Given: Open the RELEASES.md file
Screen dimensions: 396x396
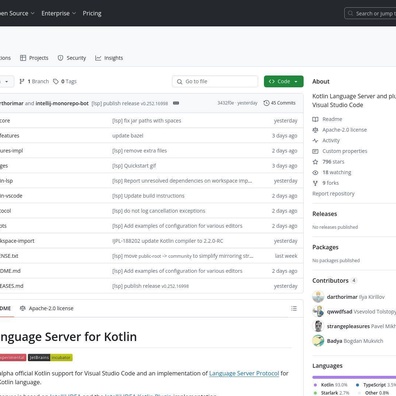Looking at the screenshot, I should 12,286.
